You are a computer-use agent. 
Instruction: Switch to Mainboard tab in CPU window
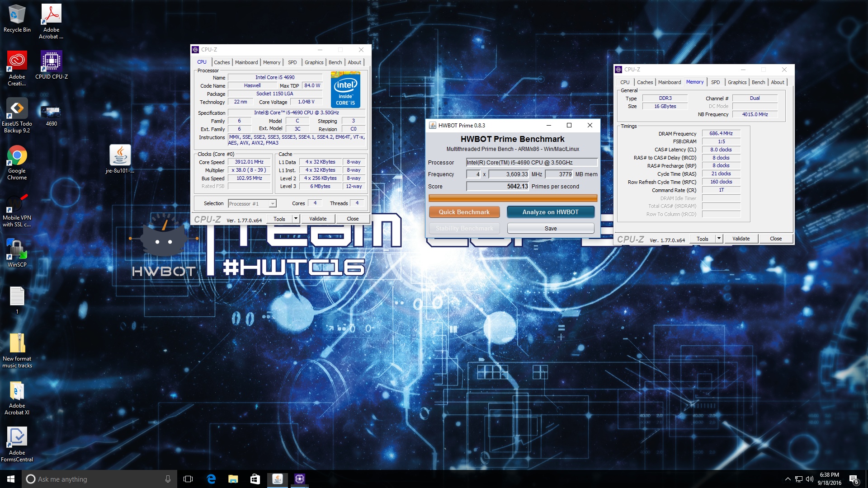point(246,62)
